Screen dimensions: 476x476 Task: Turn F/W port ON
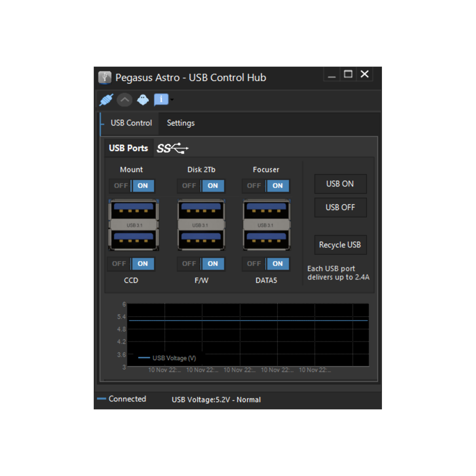213,264
